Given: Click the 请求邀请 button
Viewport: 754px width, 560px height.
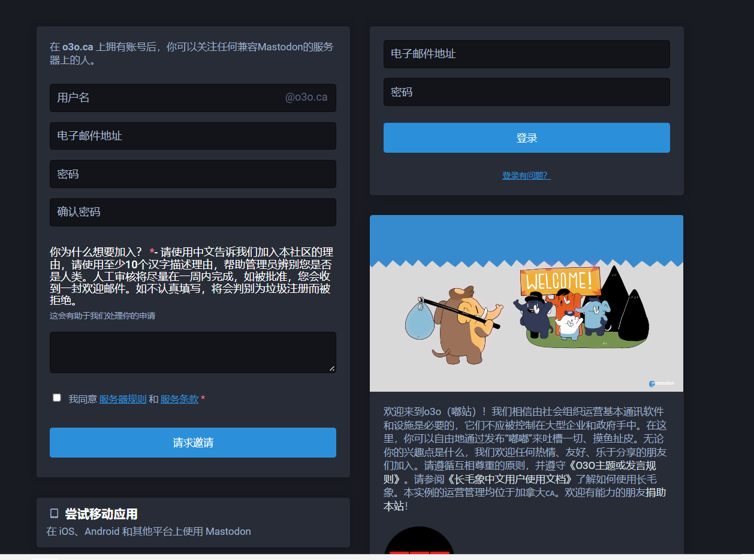Looking at the screenshot, I should [192, 443].
